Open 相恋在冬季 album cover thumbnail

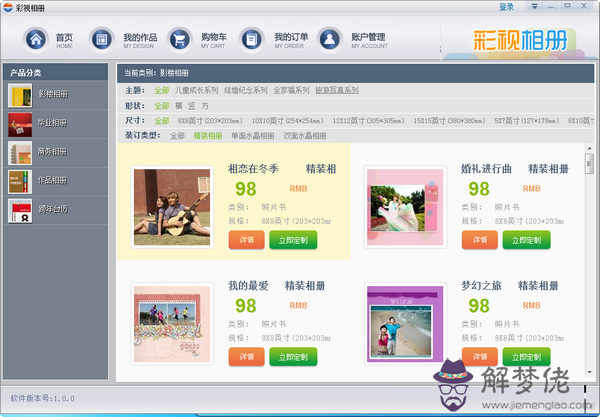(172, 207)
